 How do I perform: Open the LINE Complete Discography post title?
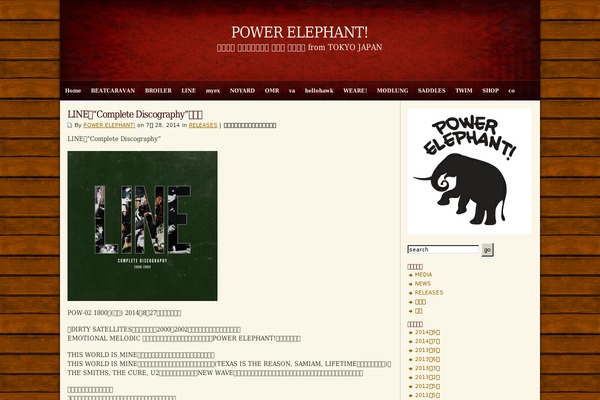click(x=135, y=114)
